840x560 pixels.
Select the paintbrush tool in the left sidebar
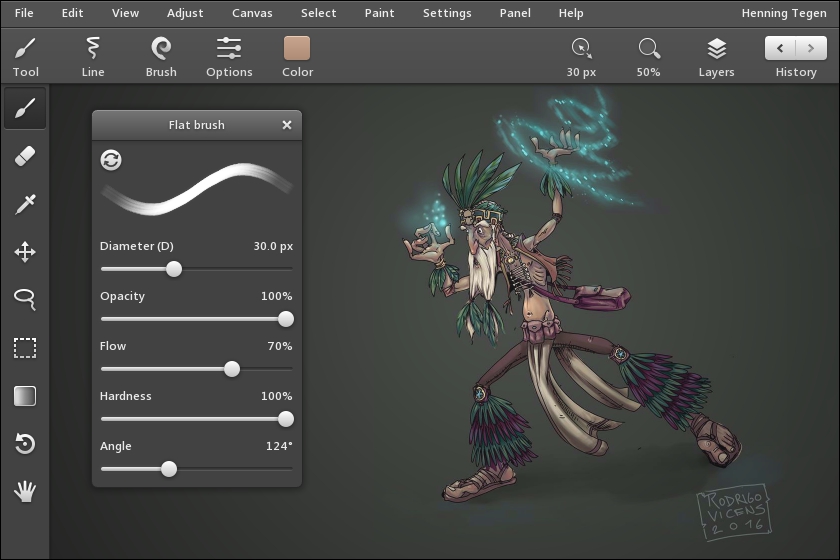tap(25, 108)
